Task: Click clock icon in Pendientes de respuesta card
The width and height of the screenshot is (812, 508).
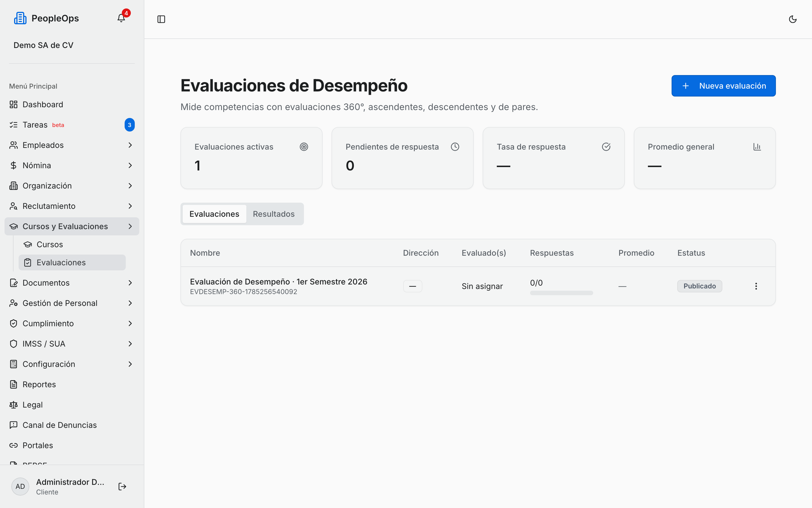Action: click(x=455, y=147)
